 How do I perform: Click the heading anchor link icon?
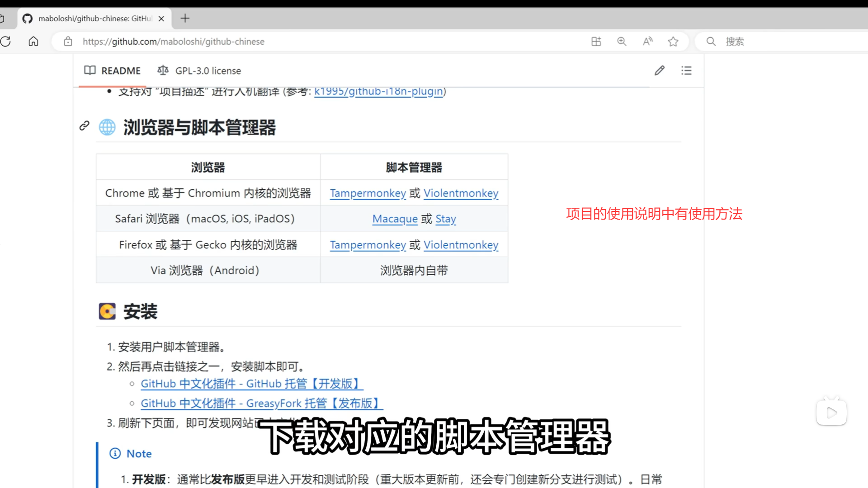pos(85,126)
